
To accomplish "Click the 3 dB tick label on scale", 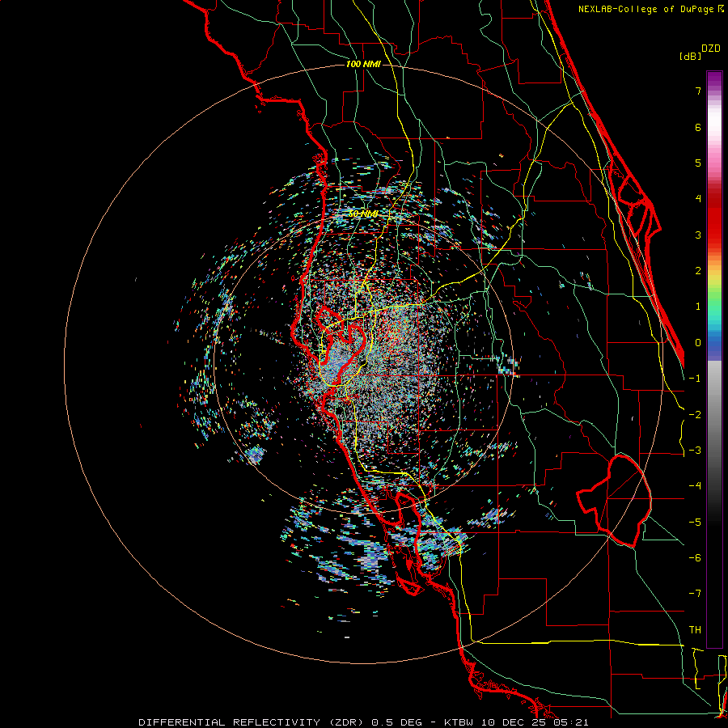I will tap(698, 235).
